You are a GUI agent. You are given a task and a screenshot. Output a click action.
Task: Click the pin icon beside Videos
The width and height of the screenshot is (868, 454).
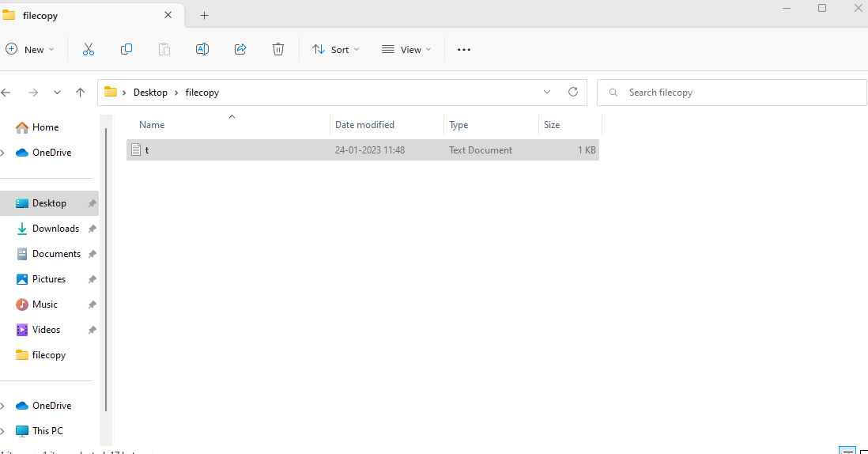click(x=92, y=330)
